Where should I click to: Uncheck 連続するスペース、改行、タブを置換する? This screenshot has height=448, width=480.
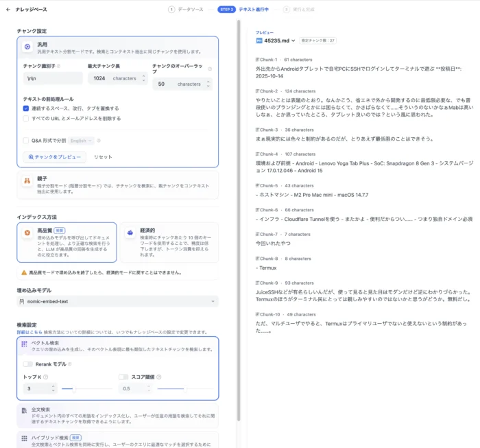26,108
